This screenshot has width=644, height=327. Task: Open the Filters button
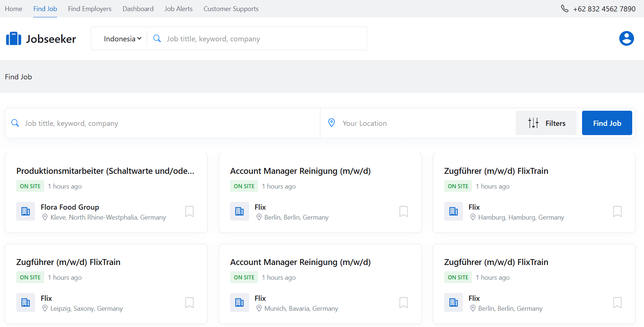click(546, 123)
